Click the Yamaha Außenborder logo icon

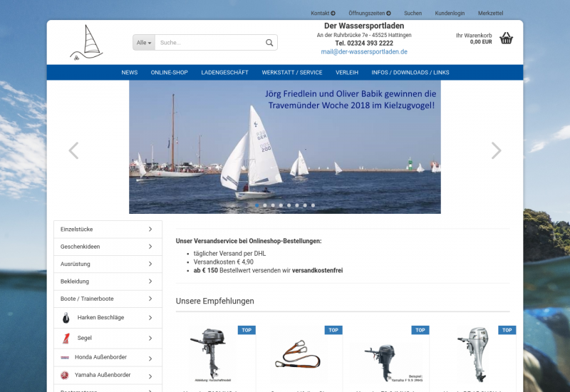(x=65, y=375)
